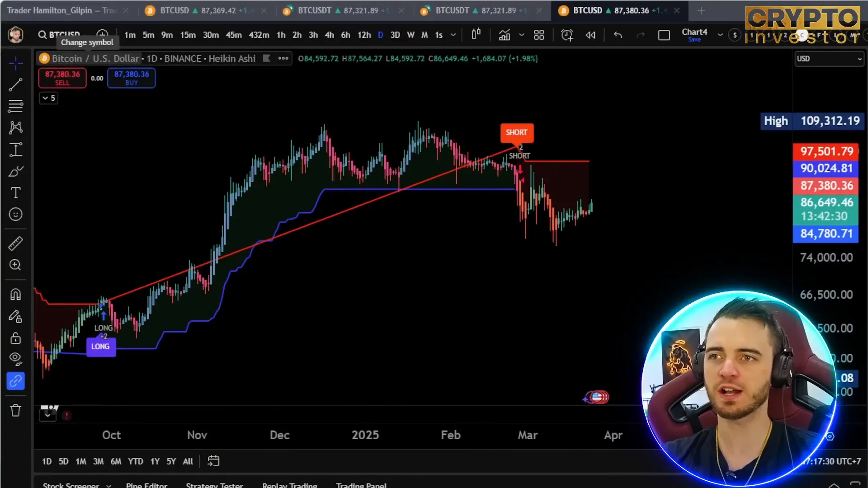Click the red SELL 87,380.36 button

tap(62, 78)
